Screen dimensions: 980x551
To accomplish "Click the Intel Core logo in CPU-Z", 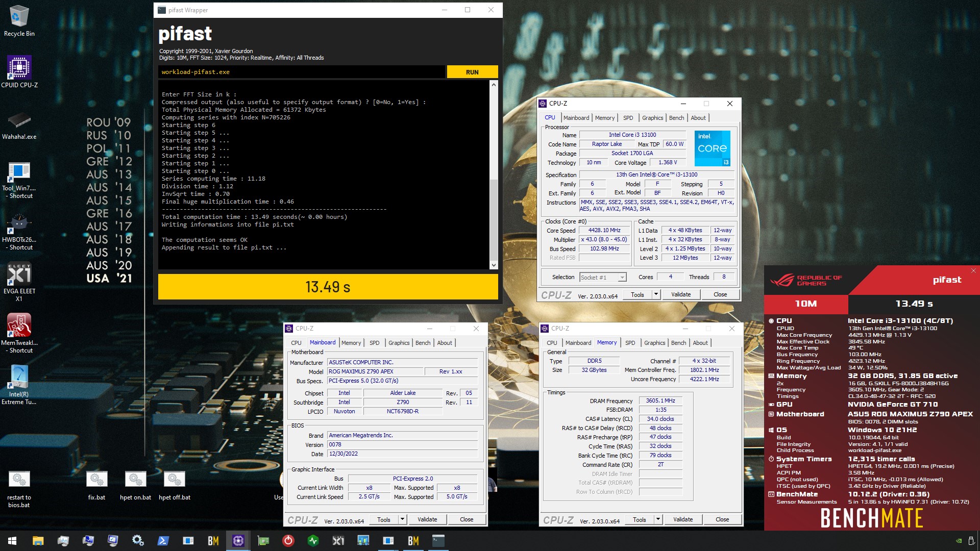I will 713,148.
